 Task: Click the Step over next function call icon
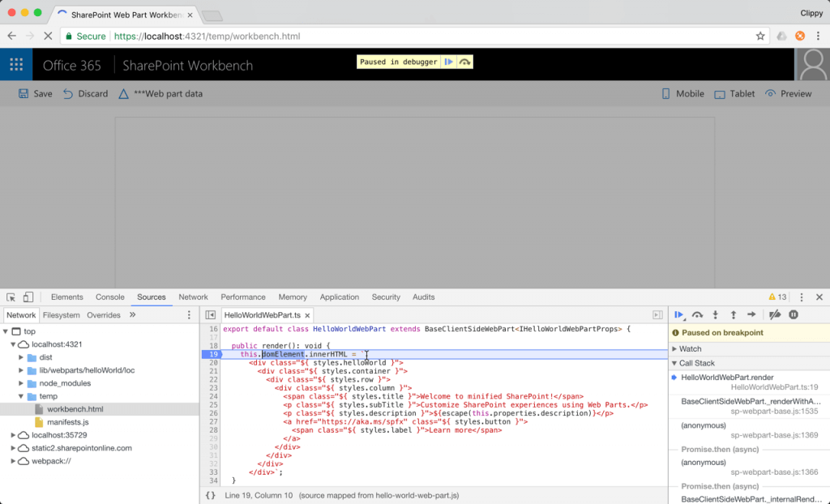698,314
